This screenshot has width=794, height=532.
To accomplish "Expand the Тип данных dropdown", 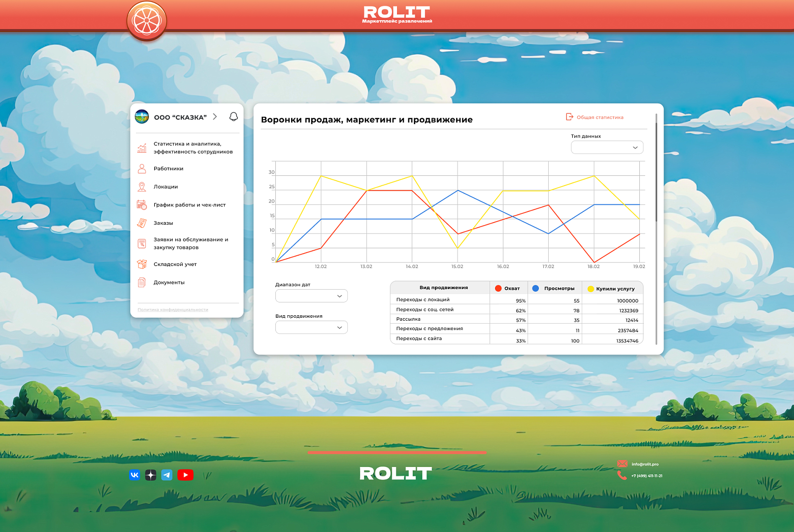I will (x=607, y=147).
